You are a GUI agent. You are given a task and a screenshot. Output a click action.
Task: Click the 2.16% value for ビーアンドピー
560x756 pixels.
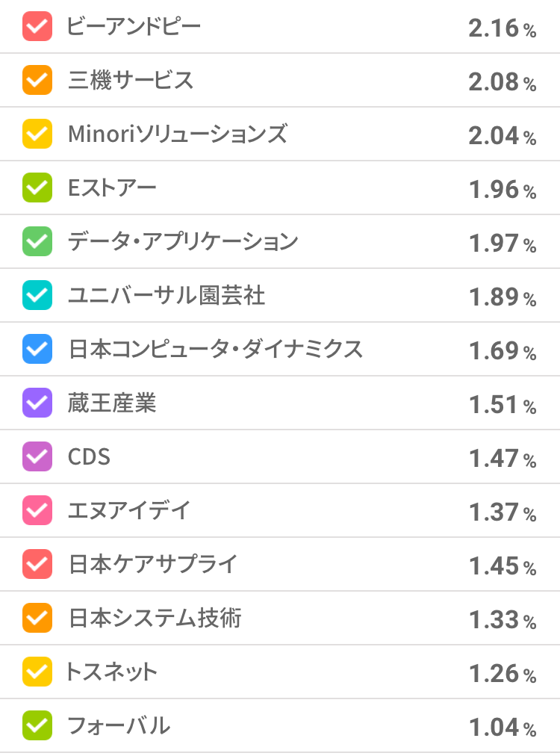tap(502, 28)
